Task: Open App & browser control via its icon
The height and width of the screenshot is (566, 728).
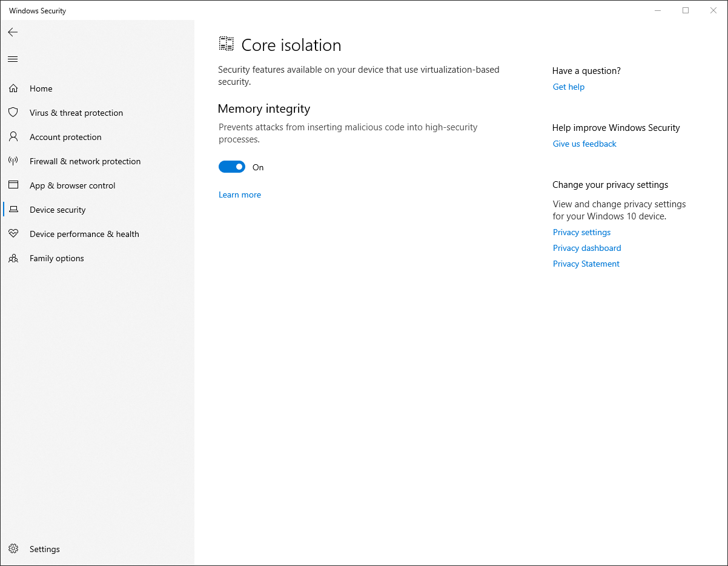Action: (13, 185)
